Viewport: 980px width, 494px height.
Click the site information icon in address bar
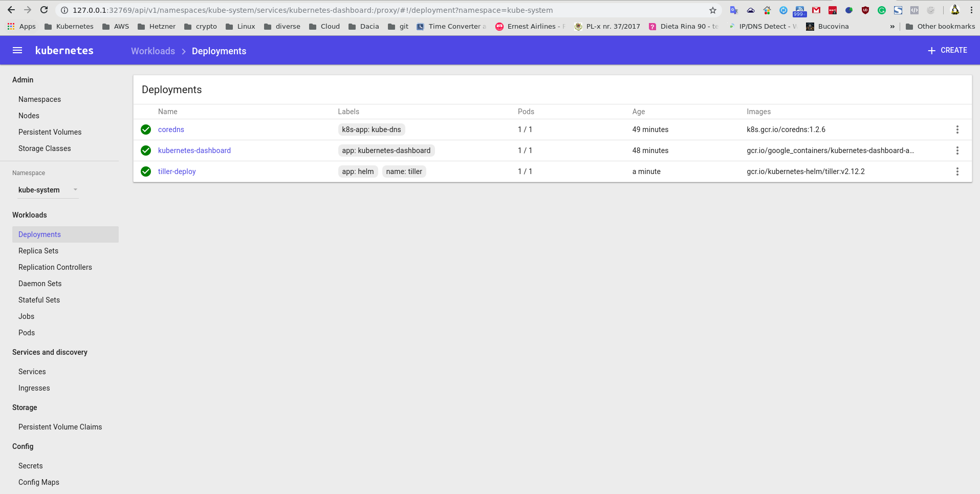64,10
